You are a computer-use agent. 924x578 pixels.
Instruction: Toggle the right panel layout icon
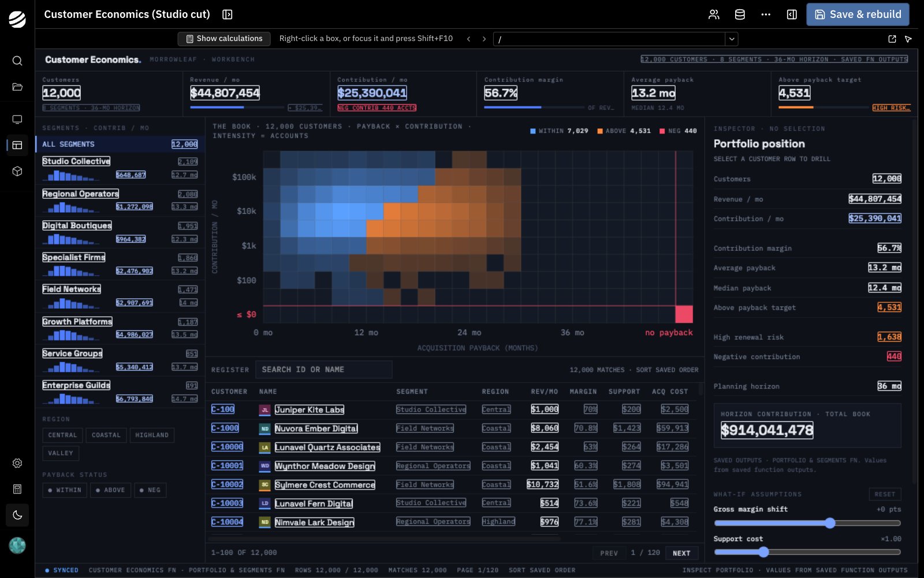point(792,14)
